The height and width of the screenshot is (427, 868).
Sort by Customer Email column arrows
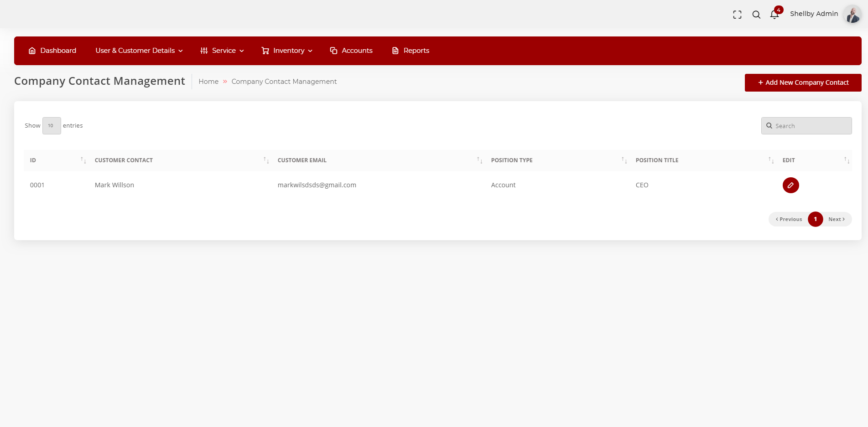pos(479,160)
